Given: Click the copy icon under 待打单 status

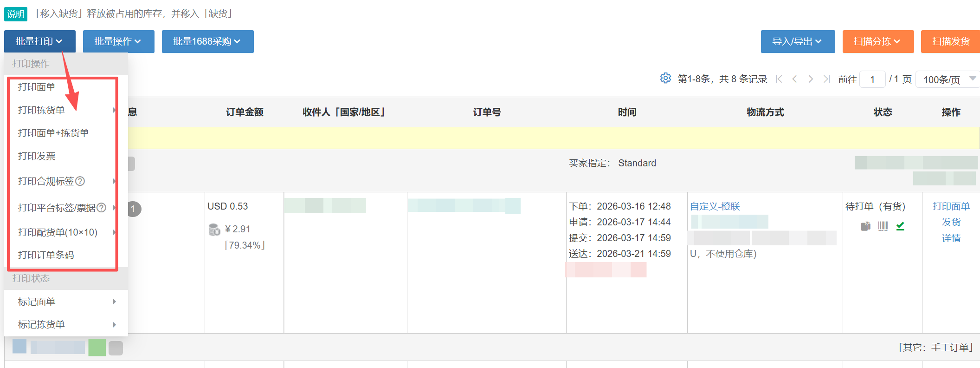Looking at the screenshot, I should coord(866,226).
